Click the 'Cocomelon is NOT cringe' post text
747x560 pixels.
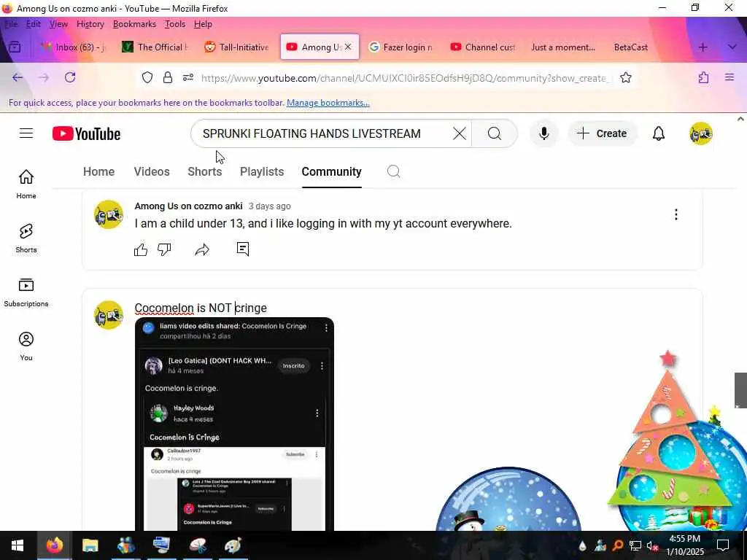[x=201, y=308]
